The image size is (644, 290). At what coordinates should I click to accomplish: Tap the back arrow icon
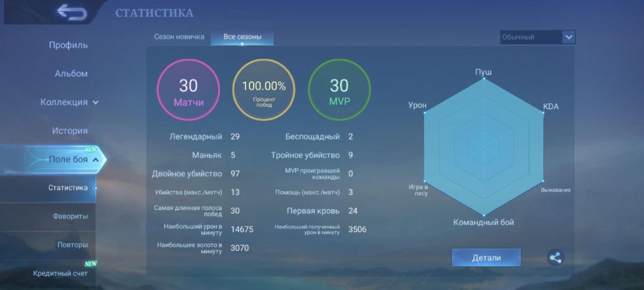pyautogui.click(x=72, y=12)
